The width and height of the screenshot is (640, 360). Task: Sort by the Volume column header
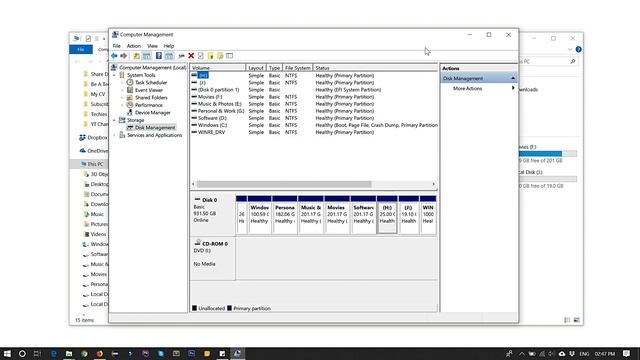click(x=218, y=68)
